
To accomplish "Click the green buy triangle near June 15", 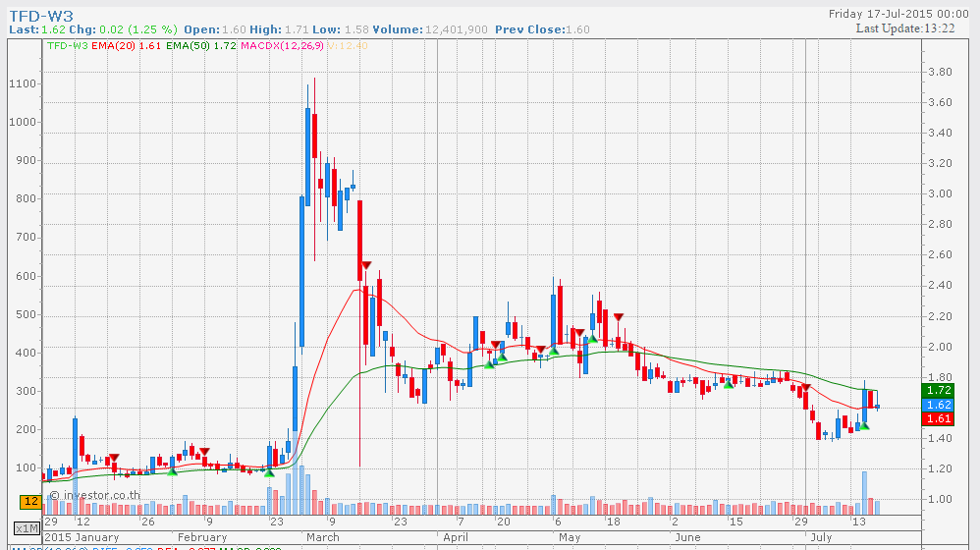I will [728, 384].
